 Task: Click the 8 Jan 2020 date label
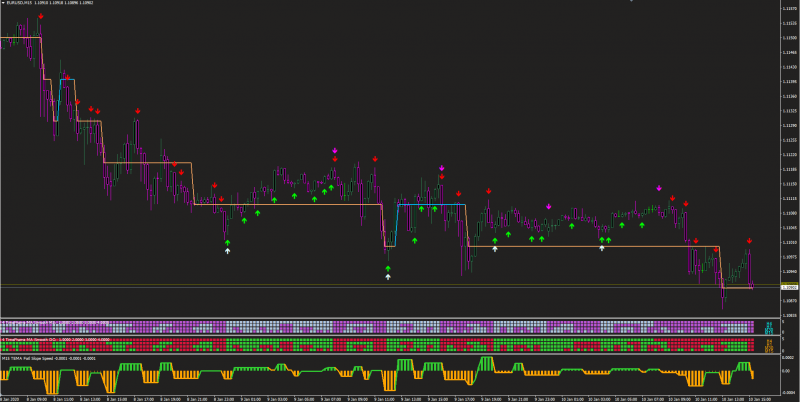coord(10,398)
